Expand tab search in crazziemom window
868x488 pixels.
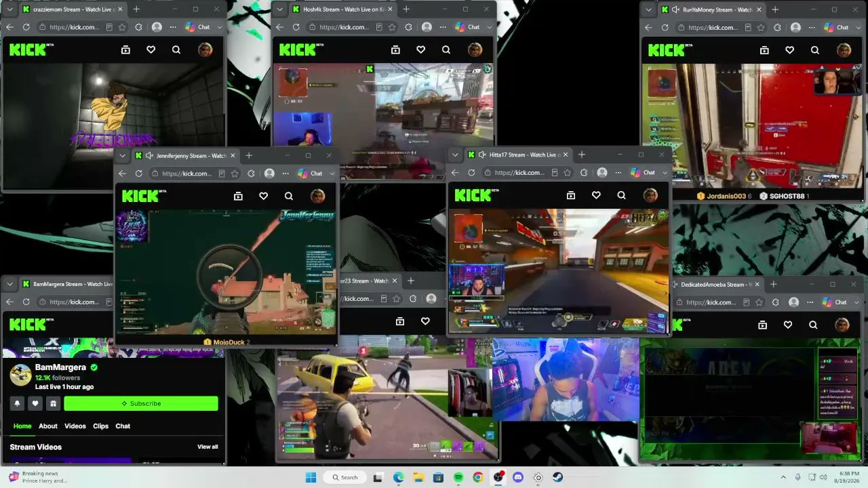pos(10,9)
